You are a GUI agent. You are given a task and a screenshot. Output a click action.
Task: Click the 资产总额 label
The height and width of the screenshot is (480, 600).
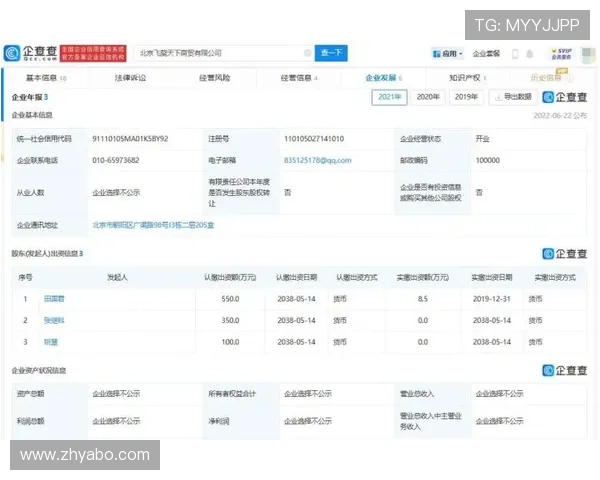pos(30,393)
